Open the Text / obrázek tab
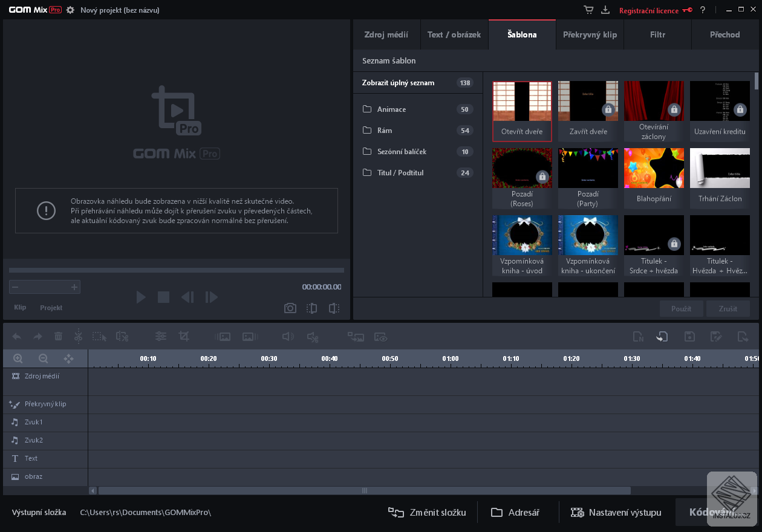This screenshot has height=532, width=762. (x=454, y=34)
